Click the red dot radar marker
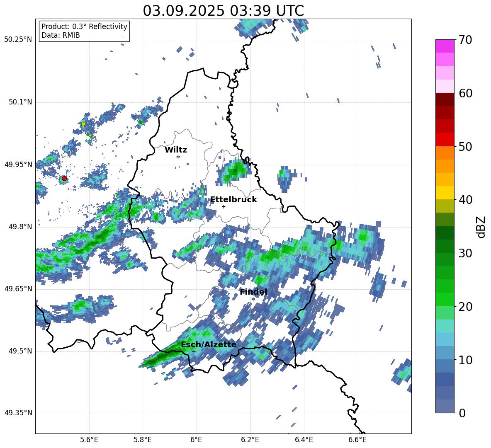This screenshot has height=448, width=491. 64,178
